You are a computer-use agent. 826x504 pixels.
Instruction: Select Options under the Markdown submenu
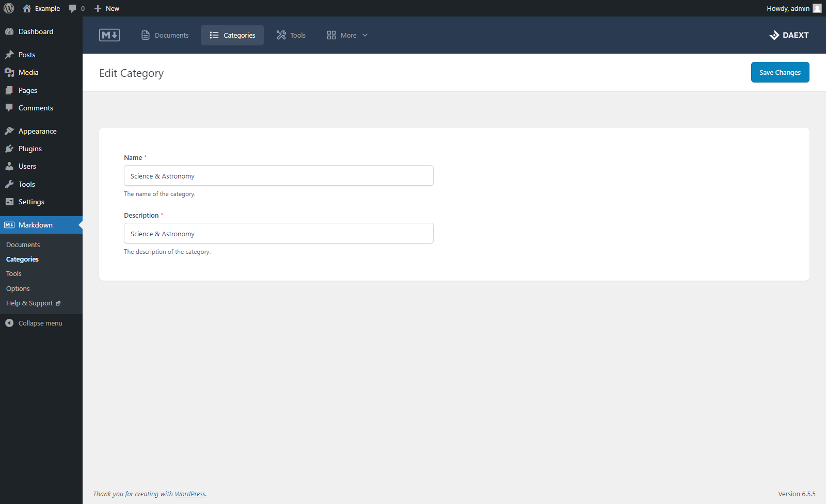point(18,288)
